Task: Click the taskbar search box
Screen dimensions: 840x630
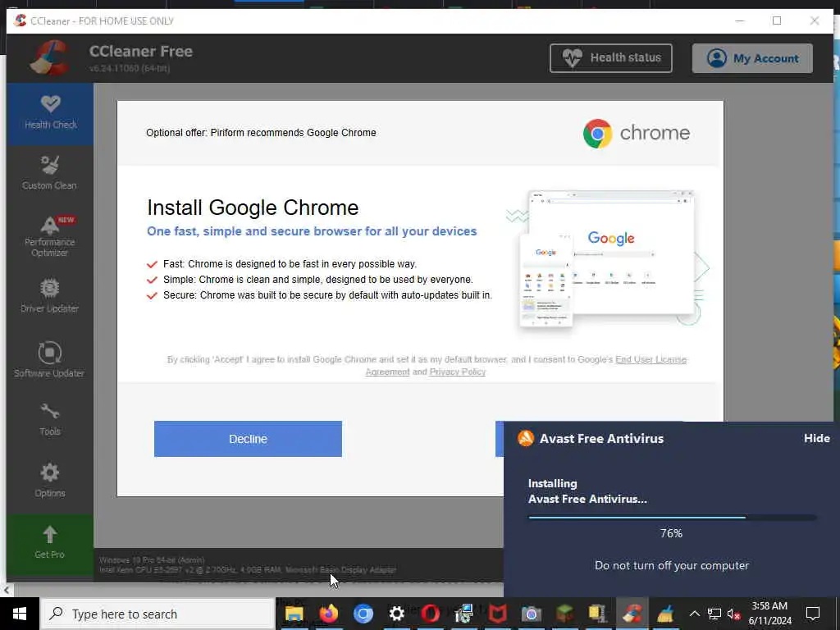Action: [157, 614]
